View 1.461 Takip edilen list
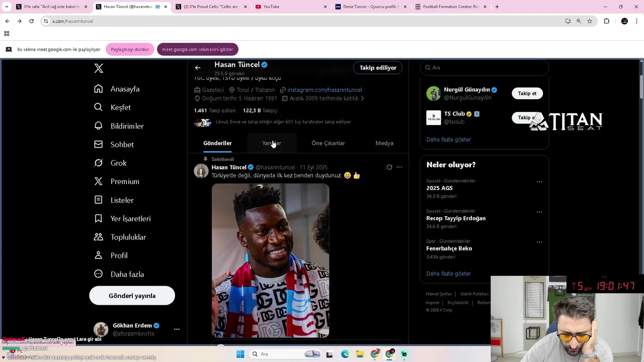Viewport: 644px width, 362px height. [x=214, y=111]
